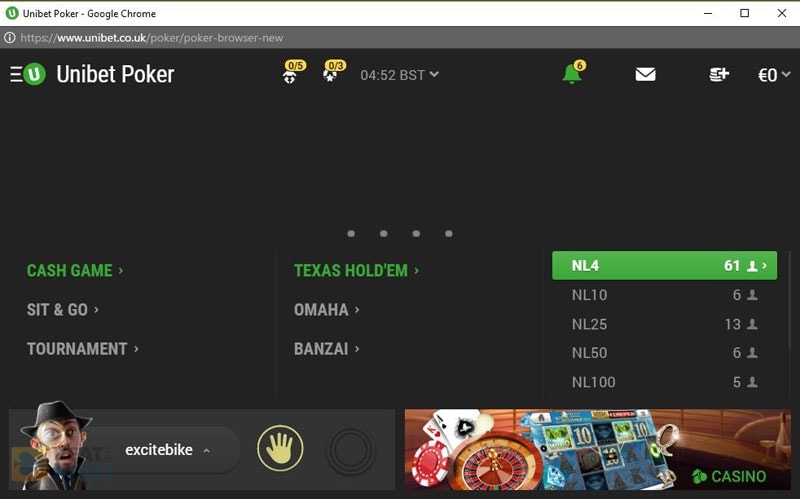The height and width of the screenshot is (499, 800).
Task: Open the hamburger menu next to Unibet logo
Action: point(16,74)
